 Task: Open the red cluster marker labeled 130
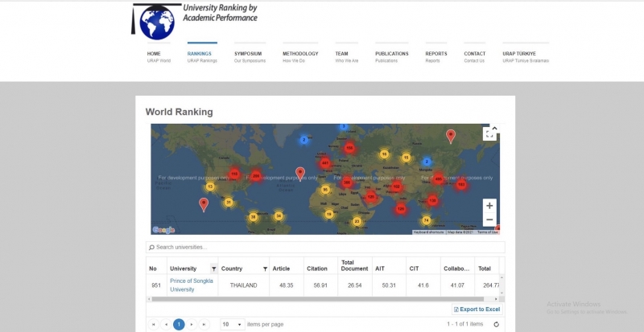click(x=432, y=200)
